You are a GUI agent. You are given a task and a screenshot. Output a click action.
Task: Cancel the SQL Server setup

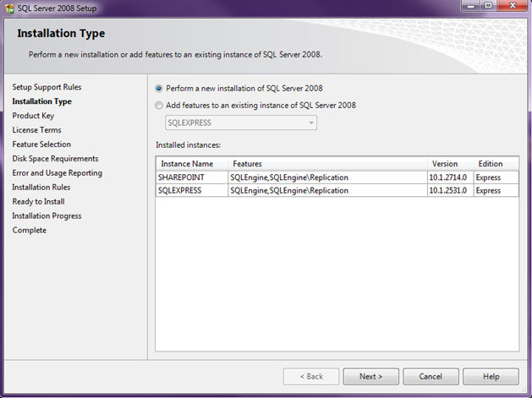tap(431, 377)
